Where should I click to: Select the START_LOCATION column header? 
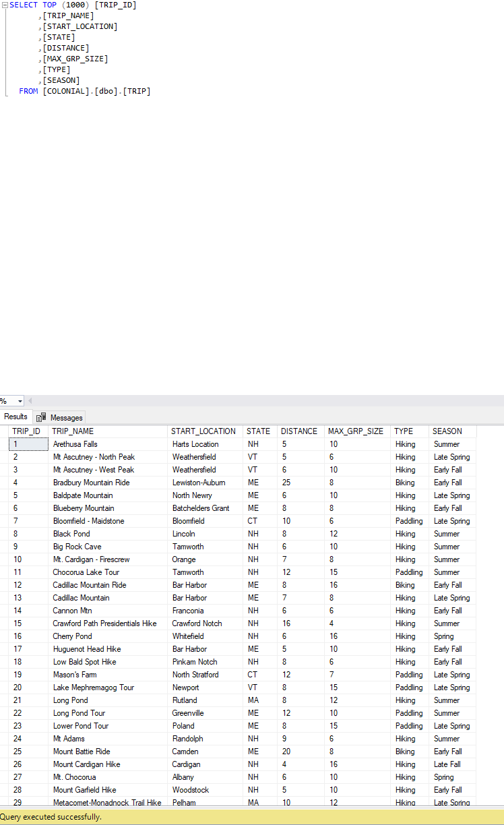(x=203, y=431)
